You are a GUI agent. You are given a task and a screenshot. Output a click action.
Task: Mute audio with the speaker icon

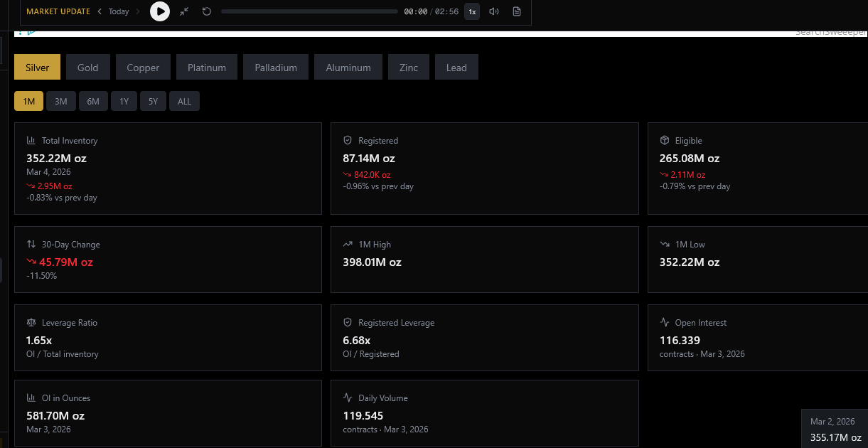(494, 11)
